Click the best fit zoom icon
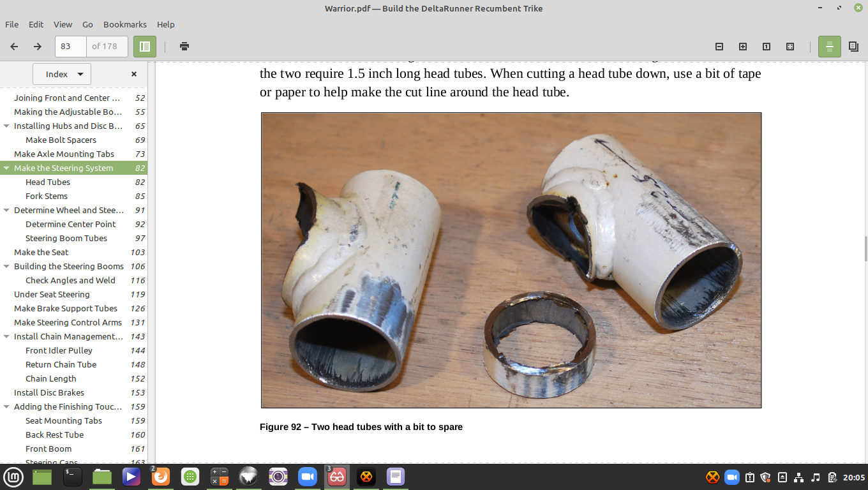 pyautogui.click(x=790, y=47)
